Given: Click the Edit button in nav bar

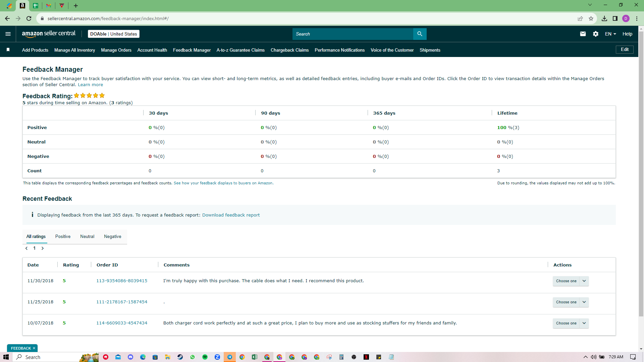Looking at the screenshot, I should click(625, 50).
